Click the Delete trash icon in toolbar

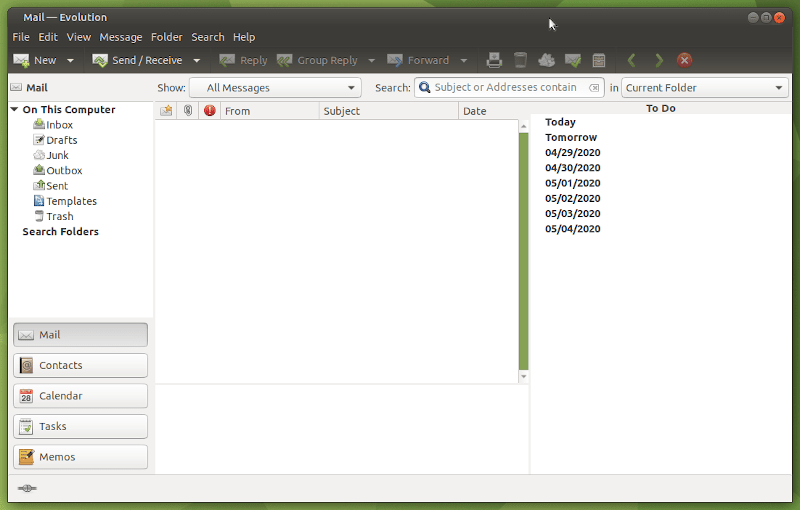point(520,61)
